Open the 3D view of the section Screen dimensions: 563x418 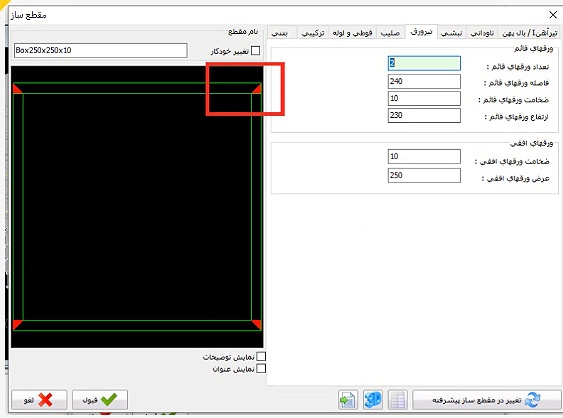point(373,399)
